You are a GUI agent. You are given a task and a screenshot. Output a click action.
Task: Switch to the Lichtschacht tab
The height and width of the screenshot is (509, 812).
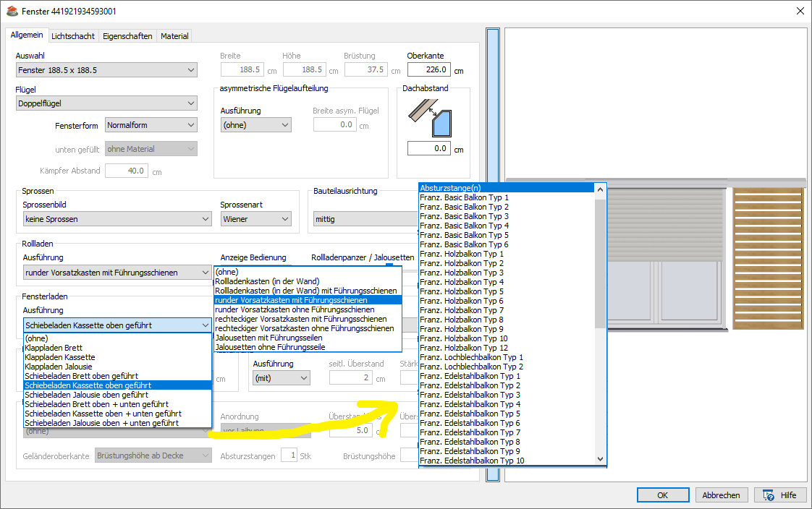tap(72, 36)
